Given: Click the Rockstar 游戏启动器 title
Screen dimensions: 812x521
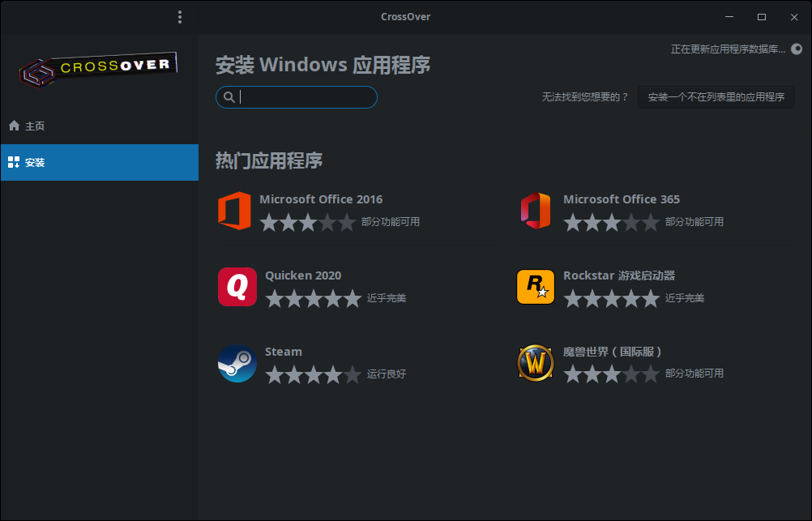Looking at the screenshot, I should (x=618, y=275).
